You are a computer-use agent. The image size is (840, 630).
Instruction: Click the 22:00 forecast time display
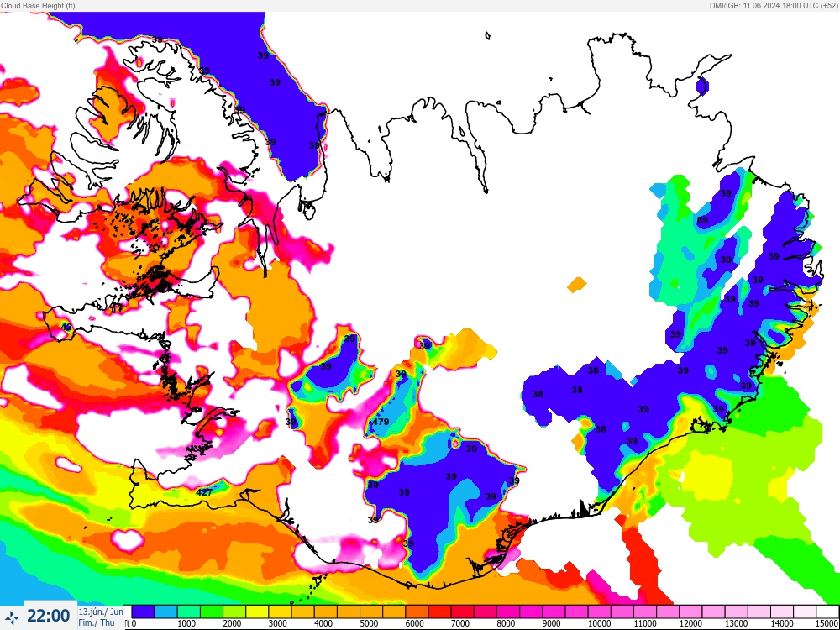tap(49, 616)
